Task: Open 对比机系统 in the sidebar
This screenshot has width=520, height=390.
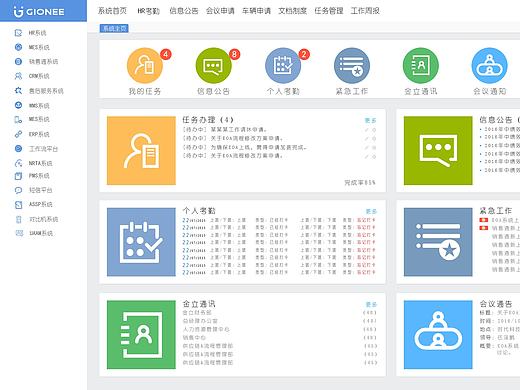Action: pos(43,219)
